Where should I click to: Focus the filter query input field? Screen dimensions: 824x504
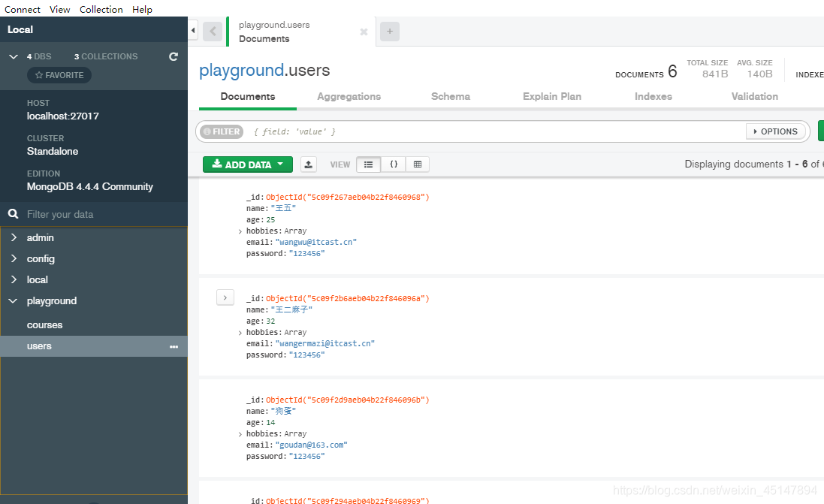[x=497, y=131]
